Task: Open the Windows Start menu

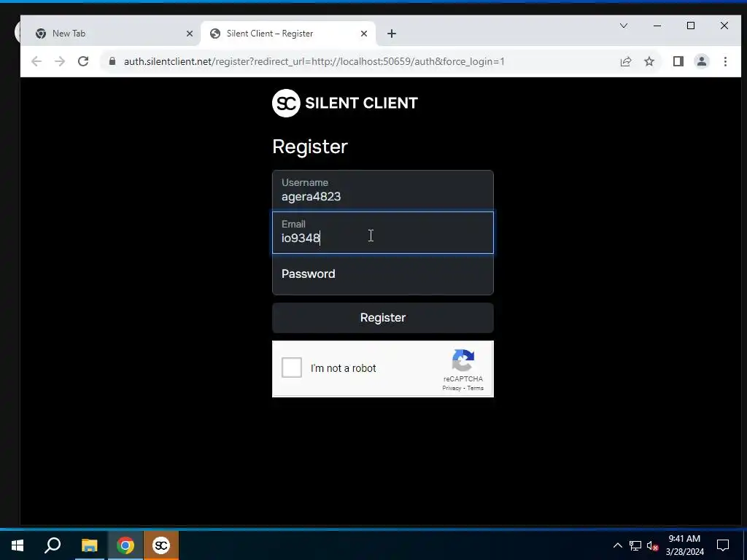Action: click(x=18, y=545)
